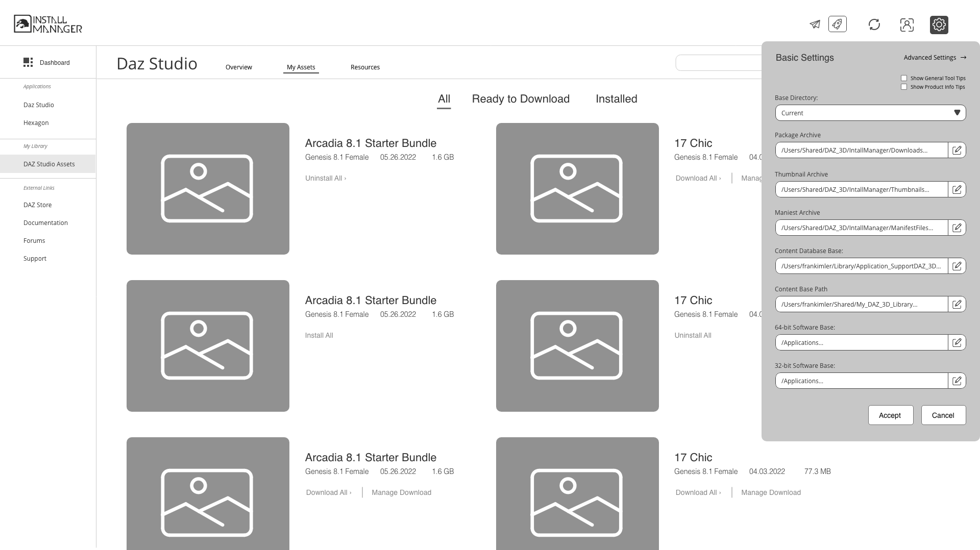This screenshot has height=550, width=980.
Task: Click the Daz Studio page title
Action: (157, 63)
